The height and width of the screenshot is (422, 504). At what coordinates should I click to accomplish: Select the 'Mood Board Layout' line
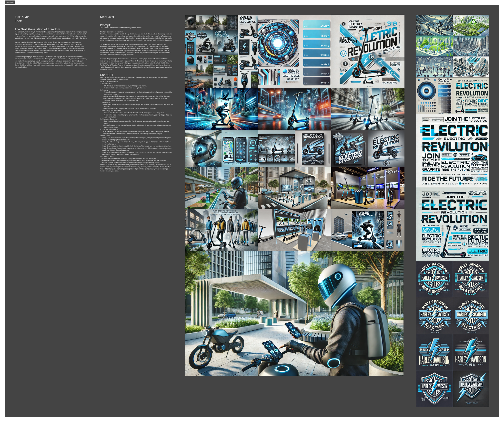(x=107, y=157)
